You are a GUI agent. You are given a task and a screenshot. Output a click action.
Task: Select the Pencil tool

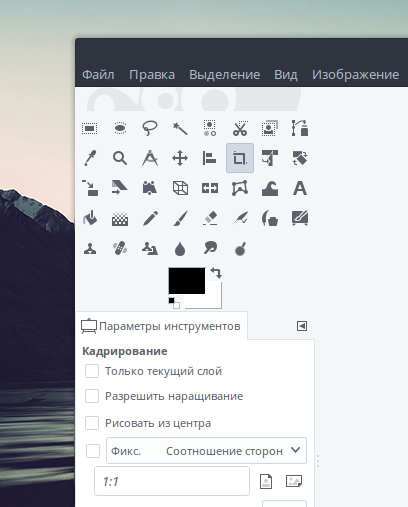[x=150, y=218]
